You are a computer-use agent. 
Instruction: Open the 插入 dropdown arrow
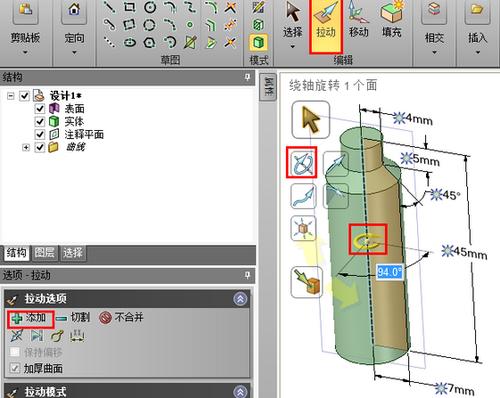(478, 52)
